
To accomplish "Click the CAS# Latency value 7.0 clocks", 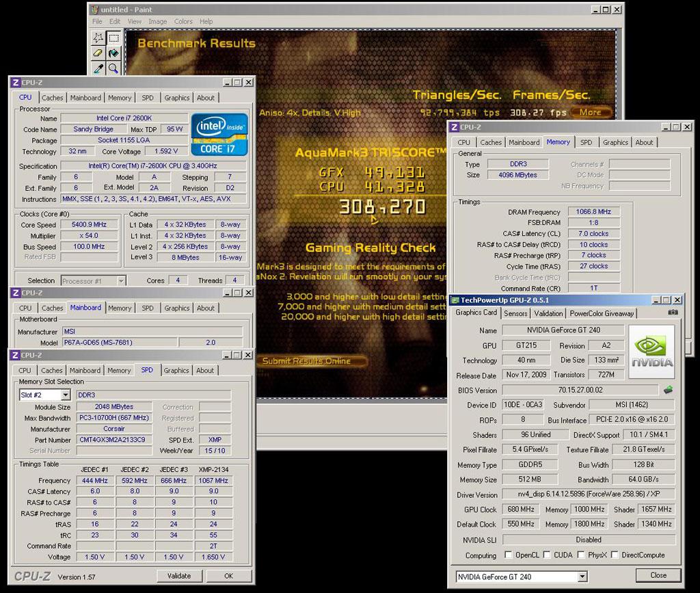I will 593,233.
